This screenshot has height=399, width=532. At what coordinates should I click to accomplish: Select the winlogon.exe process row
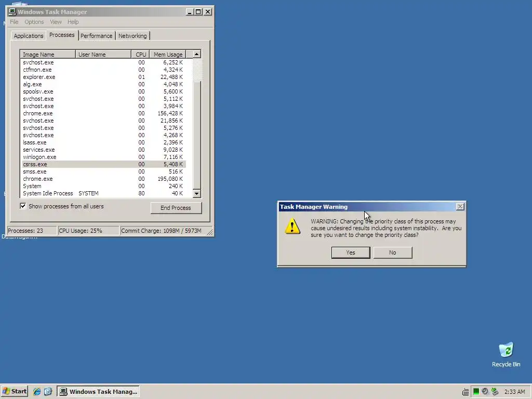(x=103, y=157)
